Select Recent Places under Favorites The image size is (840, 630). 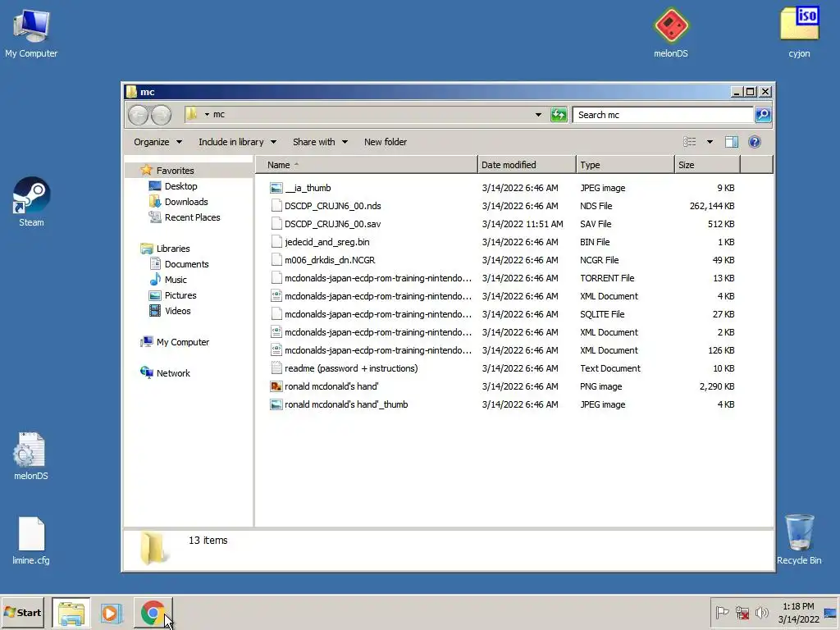[192, 217]
